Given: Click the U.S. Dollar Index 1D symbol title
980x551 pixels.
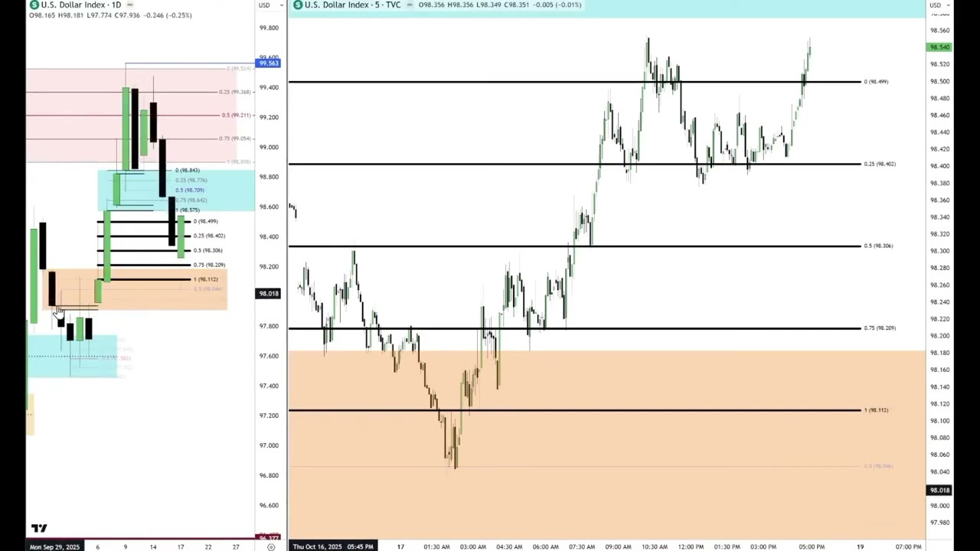Looking at the screenshot, I should click(81, 5).
